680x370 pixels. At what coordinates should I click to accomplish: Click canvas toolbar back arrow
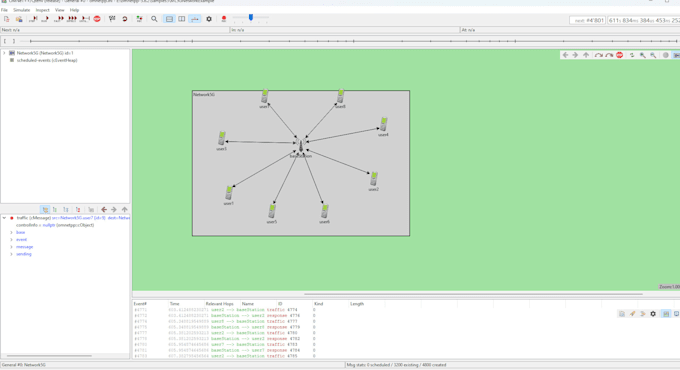(x=565, y=55)
